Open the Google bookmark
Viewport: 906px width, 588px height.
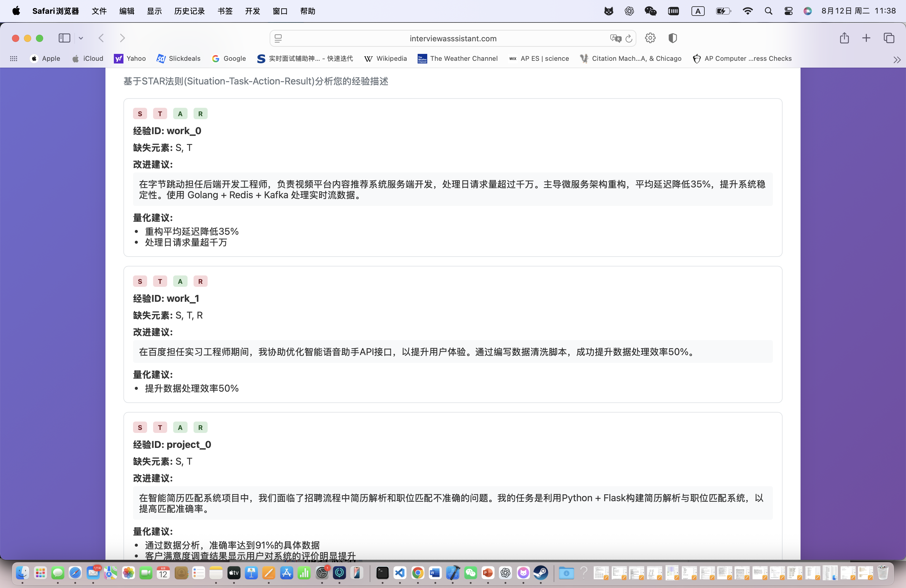coord(229,59)
